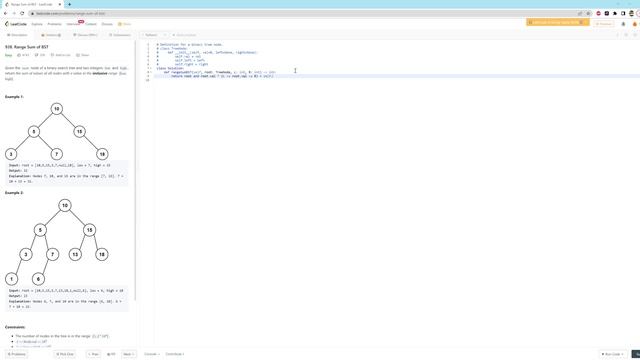640x360 pixels.
Task: Click the share page icon in the address bar
Action: pos(580,13)
